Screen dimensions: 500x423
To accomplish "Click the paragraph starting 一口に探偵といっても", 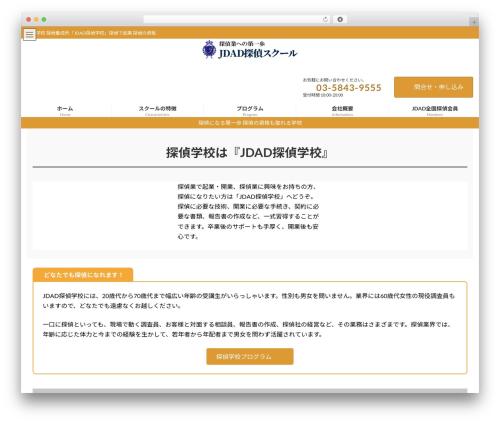I will pyautogui.click(x=247, y=329).
